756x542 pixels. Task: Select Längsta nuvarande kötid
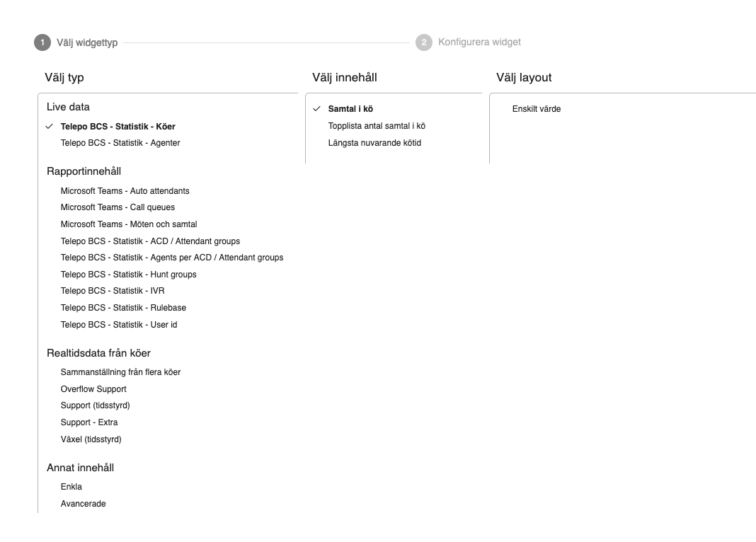click(x=374, y=143)
